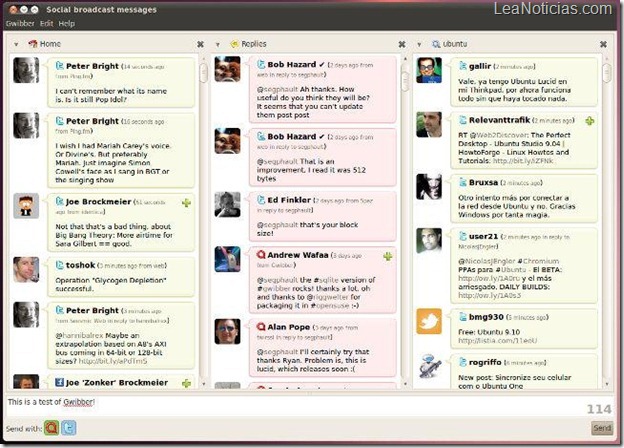The height and width of the screenshot is (448, 624).
Task: Open Bruxsa's avatar
Action: click(x=429, y=187)
